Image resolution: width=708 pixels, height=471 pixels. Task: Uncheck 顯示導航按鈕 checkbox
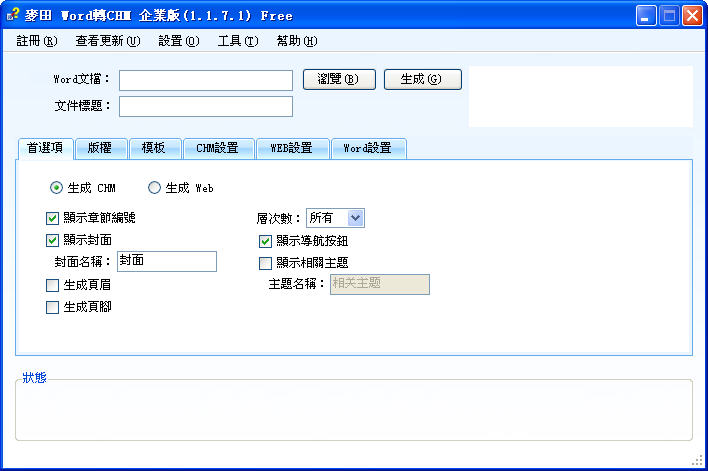point(266,241)
